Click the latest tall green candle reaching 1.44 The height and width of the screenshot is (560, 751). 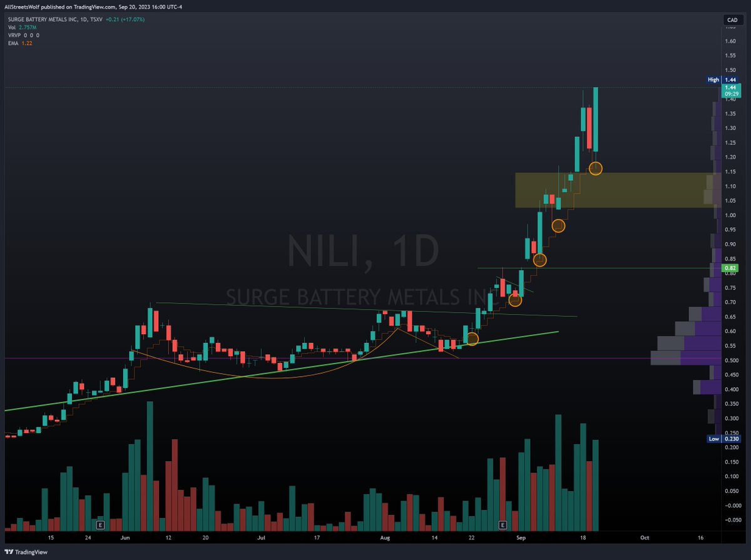pos(596,120)
